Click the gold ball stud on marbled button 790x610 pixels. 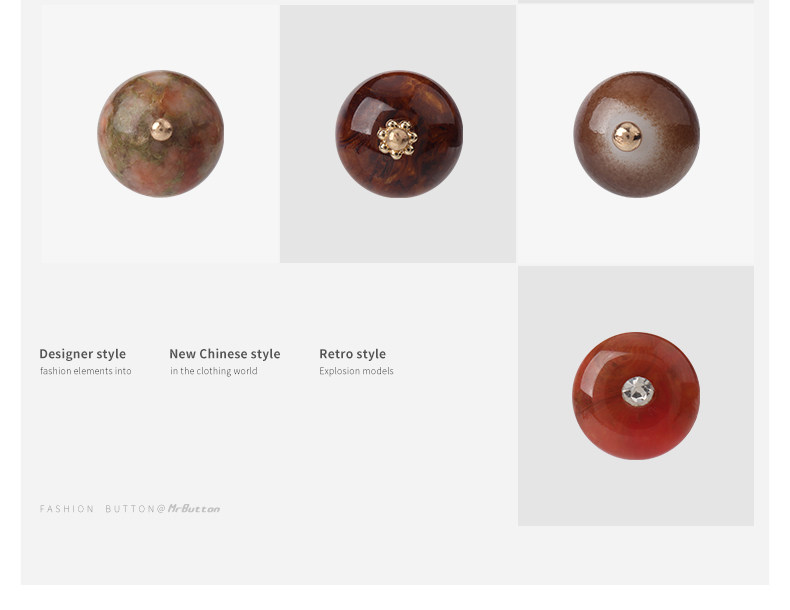(161, 129)
